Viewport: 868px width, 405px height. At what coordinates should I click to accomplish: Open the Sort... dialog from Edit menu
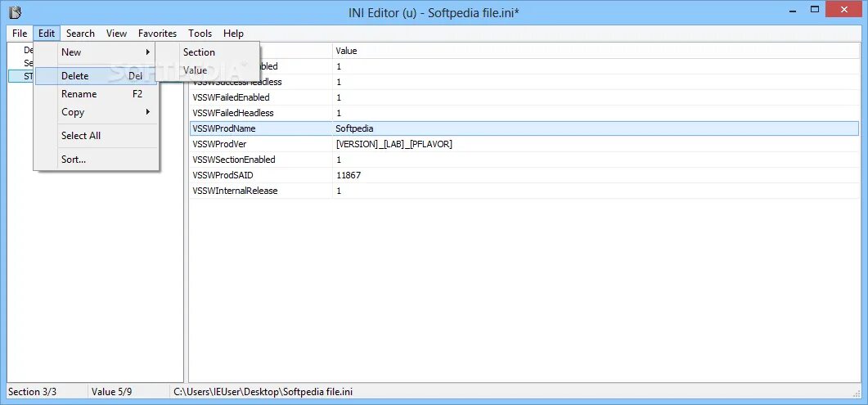tap(97, 160)
